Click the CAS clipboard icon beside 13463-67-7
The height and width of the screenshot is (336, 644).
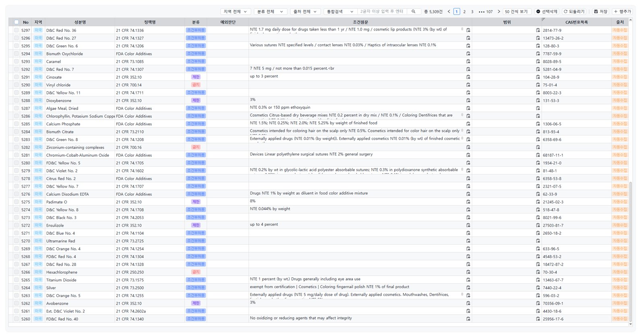pos(538,280)
